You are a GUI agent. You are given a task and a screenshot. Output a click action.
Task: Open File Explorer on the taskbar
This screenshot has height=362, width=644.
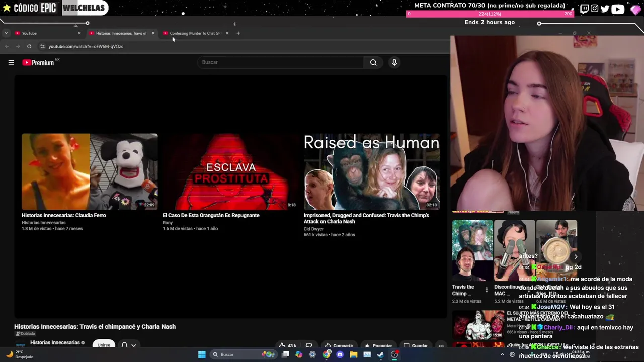point(353,354)
